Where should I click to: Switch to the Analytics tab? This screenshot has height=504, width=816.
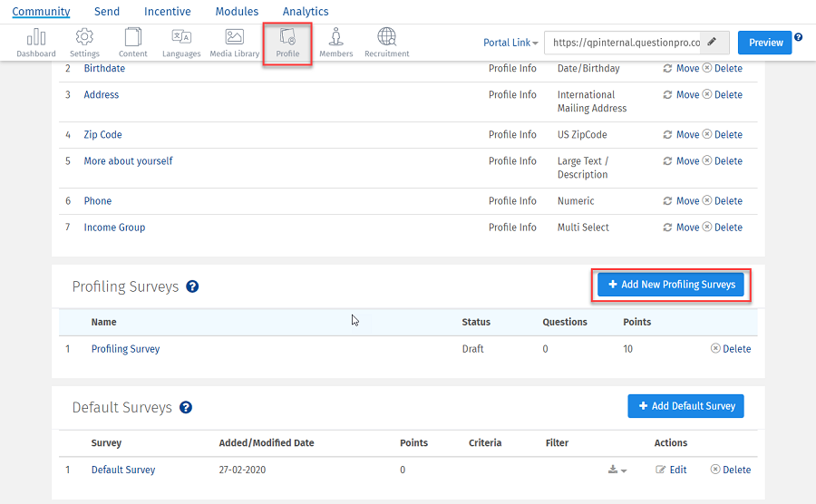click(x=306, y=12)
